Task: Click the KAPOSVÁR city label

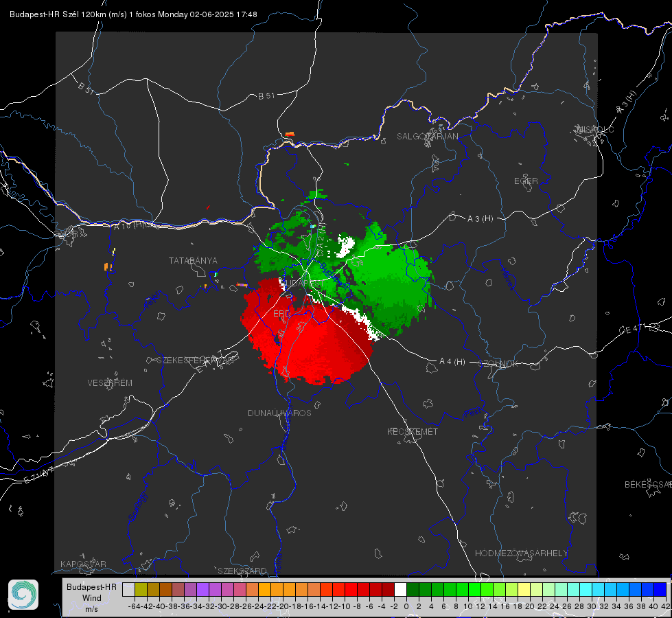Action: point(83,564)
